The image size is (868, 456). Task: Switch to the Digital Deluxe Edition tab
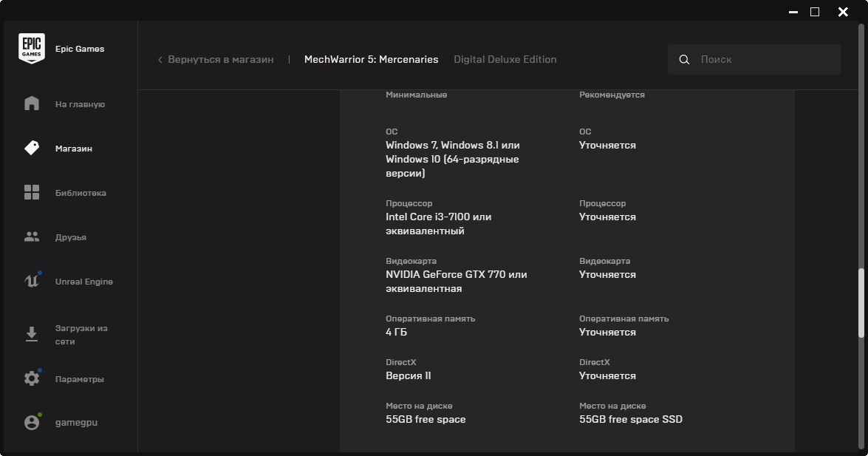[x=505, y=59]
